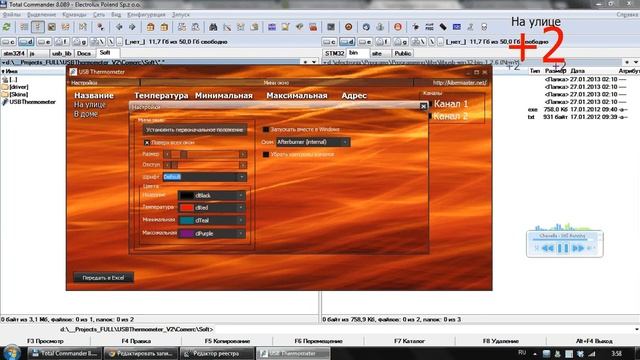Click the F3 Просмотр button
Screen dimensions: 640x360
[45, 341]
